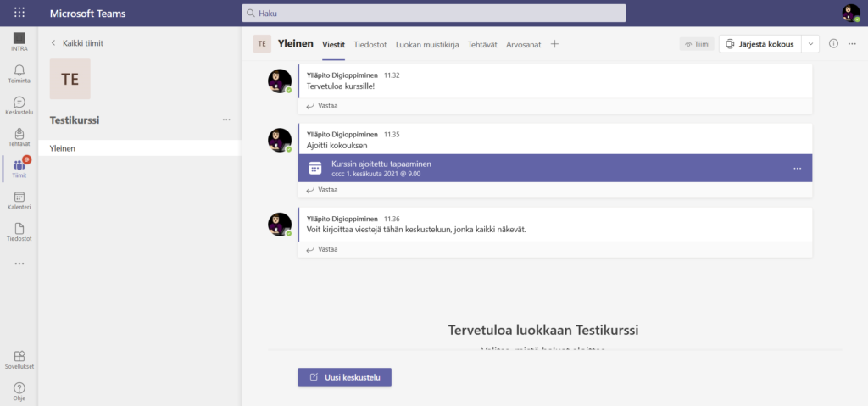Open Arvosanat tab
868x406 pixels.
(x=523, y=45)
